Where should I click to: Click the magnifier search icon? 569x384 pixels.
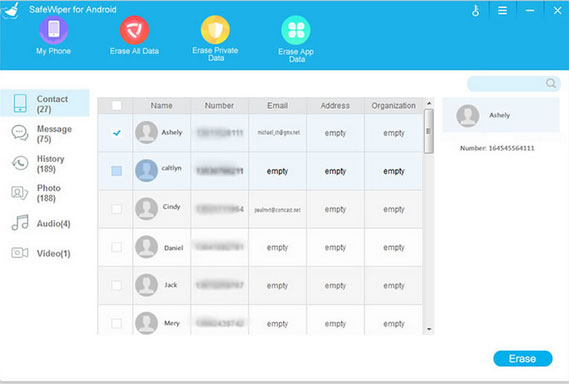pos(551,83)
